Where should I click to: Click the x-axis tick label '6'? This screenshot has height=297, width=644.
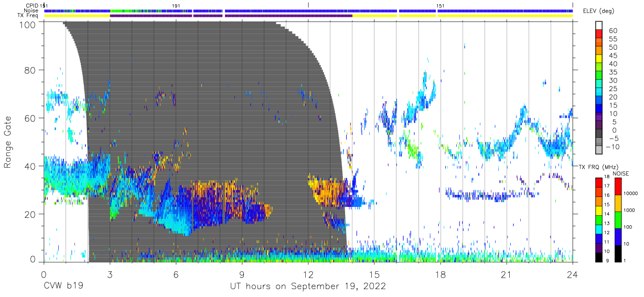[176, 274]
